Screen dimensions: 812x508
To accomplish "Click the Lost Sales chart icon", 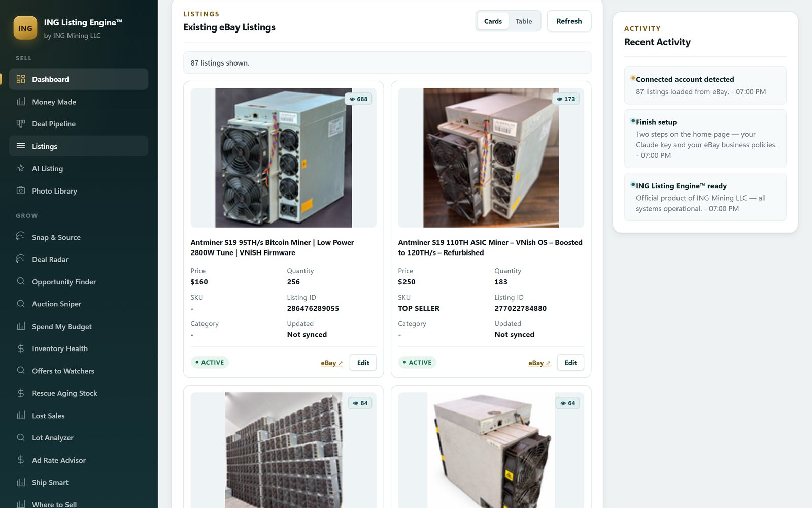I will click(21, 415).
